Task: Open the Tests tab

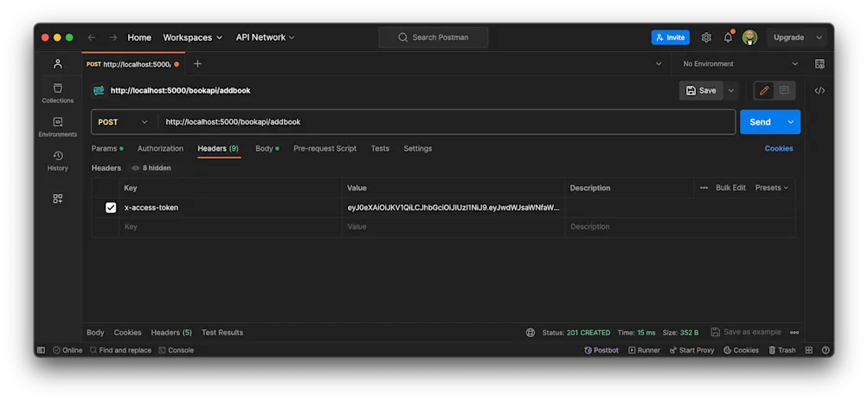Action: coord(380,149)
